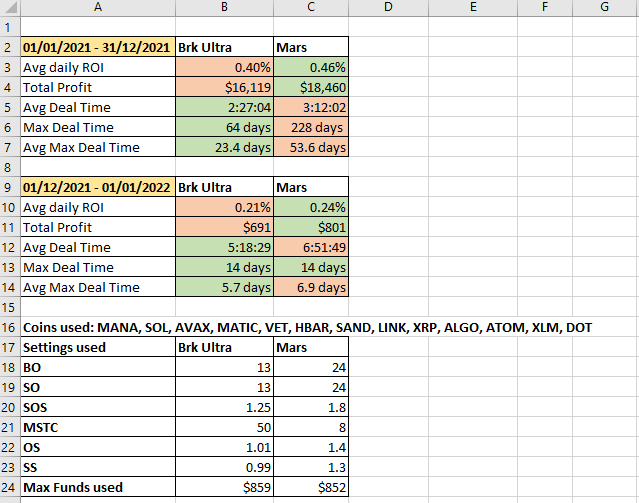Select the $801 cell
Viewport: 639px width, 503px height.
(x=311, y=227)
